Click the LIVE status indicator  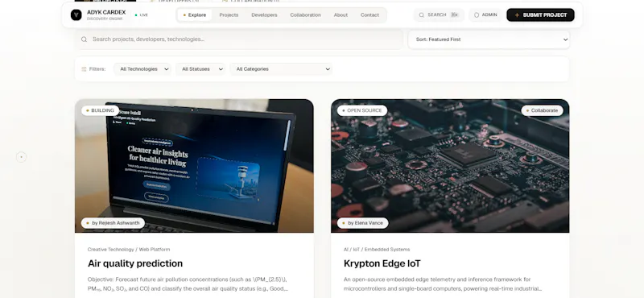pyautogui.click(x=142, y=15)
